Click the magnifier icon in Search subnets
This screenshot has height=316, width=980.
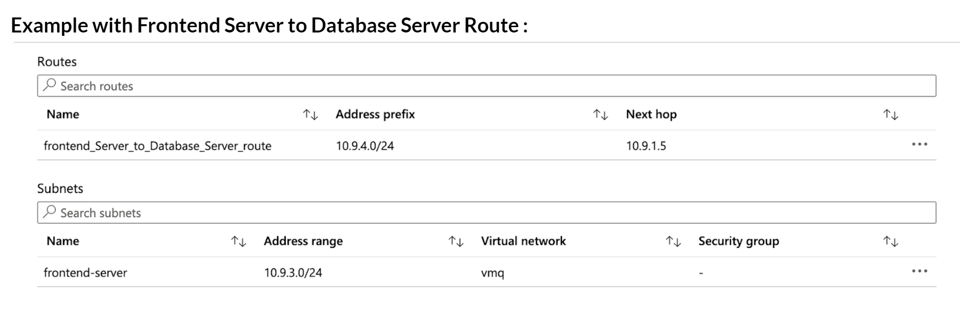point(49,212)
